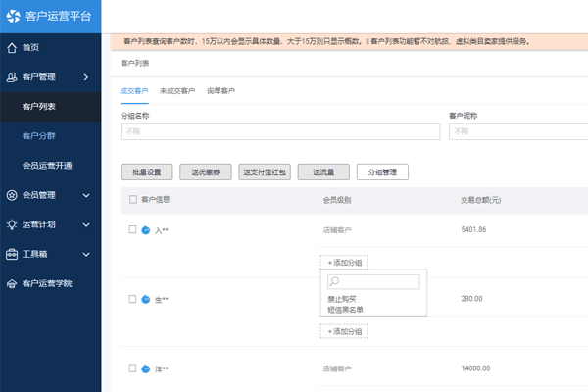Check the box for customer 入**

coord(133,230)
